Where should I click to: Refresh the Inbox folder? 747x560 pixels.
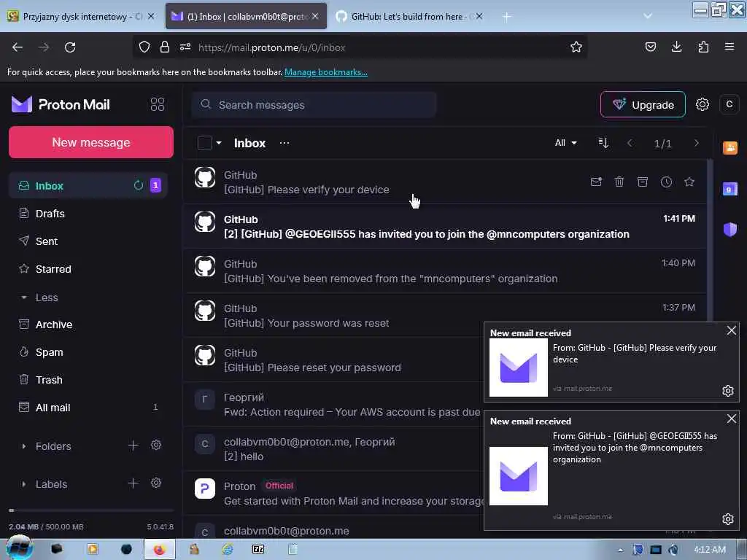(x=138, y=185)
